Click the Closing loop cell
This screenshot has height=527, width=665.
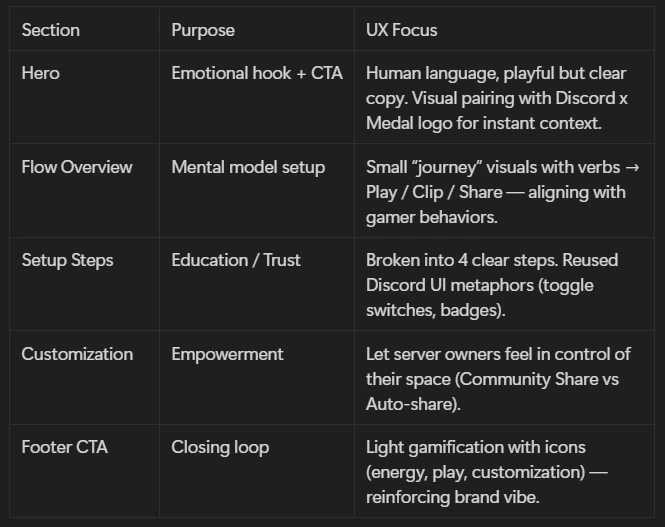(220, 447)
